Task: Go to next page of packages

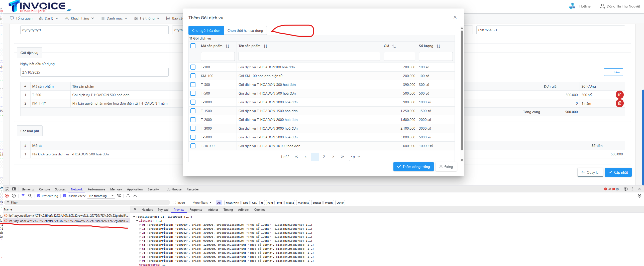Action: 333,157
